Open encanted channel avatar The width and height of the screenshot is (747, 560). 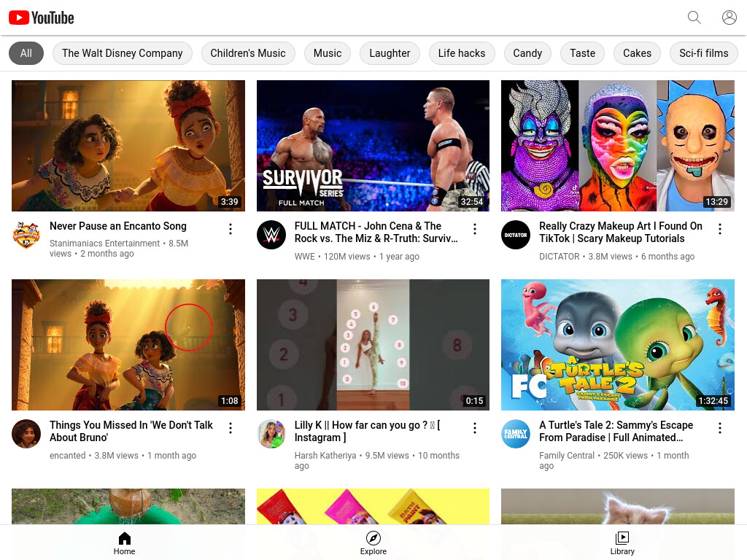26,434
